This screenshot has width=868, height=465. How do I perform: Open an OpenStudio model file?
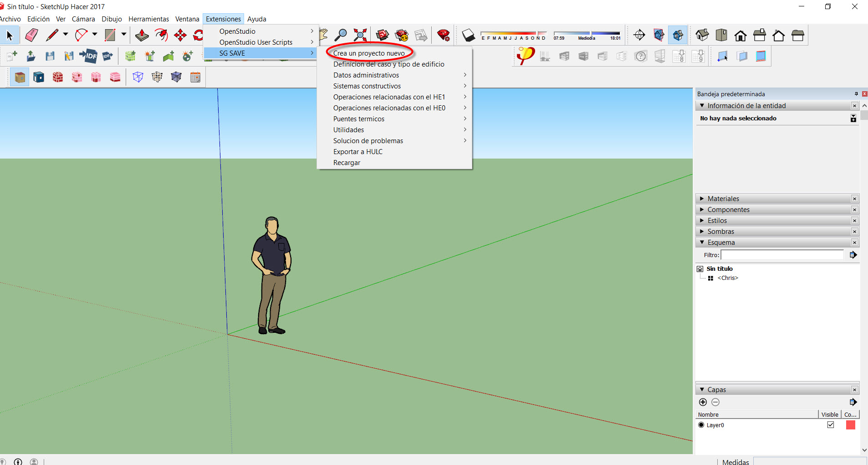click(x=31, y=56)
